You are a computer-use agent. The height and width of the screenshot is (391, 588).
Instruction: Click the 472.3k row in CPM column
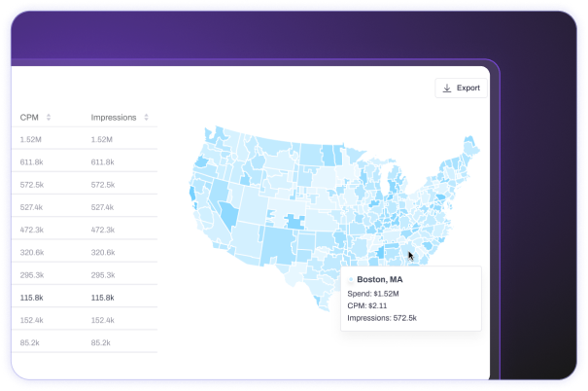(x=32, y=230)
